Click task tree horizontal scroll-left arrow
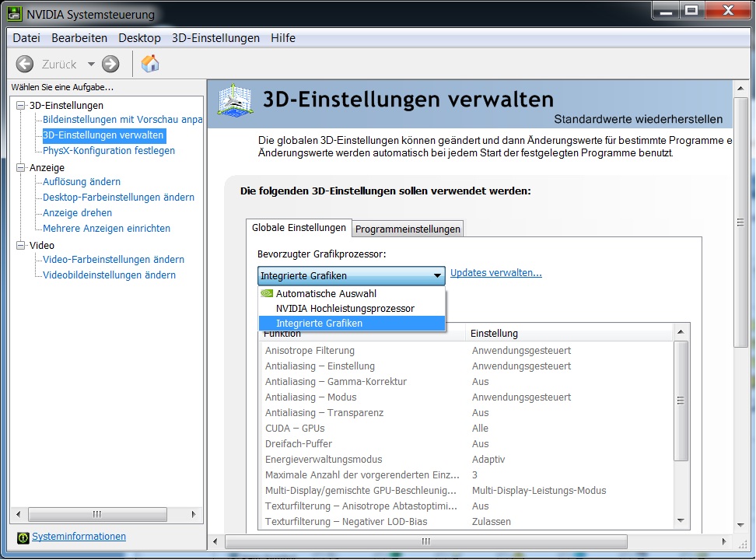The width and height of the screenshot is (756, 560). coord(19,514)
